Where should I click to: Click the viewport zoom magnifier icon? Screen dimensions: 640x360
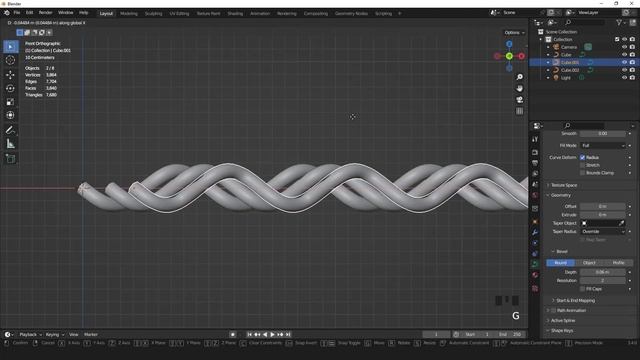(x=520, y=77)
